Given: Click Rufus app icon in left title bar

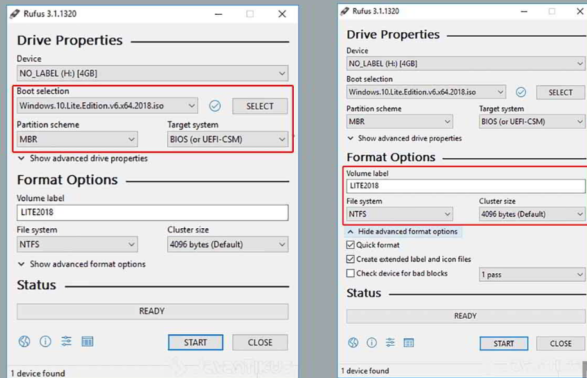Looking at the screenshot, I should pyautogui.click(x=15, y=14).
